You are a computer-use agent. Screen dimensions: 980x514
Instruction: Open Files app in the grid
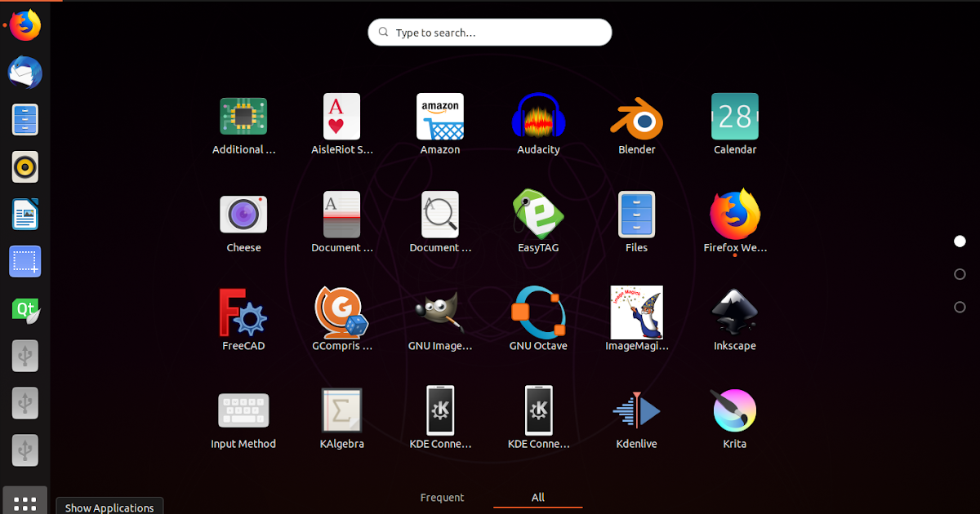coord(636,215)
